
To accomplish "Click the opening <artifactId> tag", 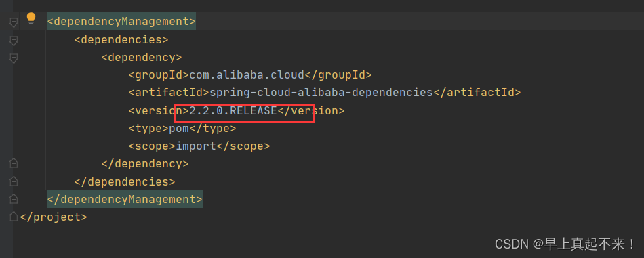I will click(x=169, y=93).
